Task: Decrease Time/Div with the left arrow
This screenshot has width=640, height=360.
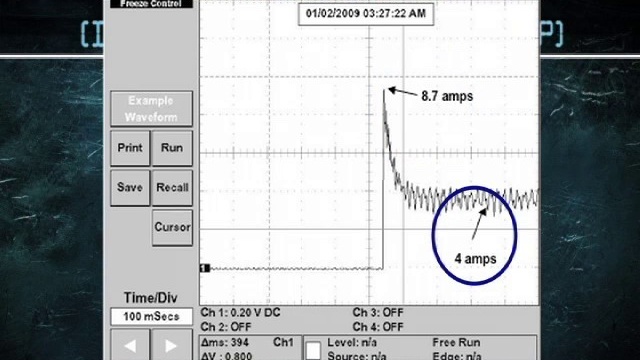Action: pos(130,346)
